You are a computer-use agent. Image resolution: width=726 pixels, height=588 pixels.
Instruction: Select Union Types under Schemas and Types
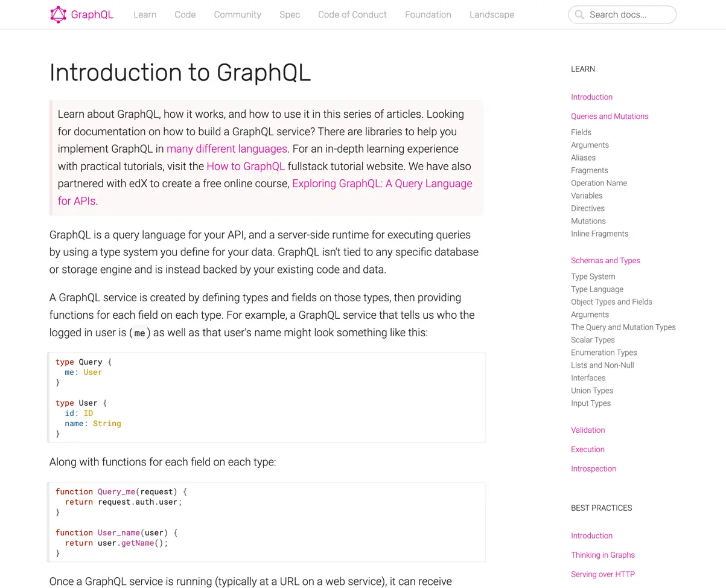click(591, 391)
